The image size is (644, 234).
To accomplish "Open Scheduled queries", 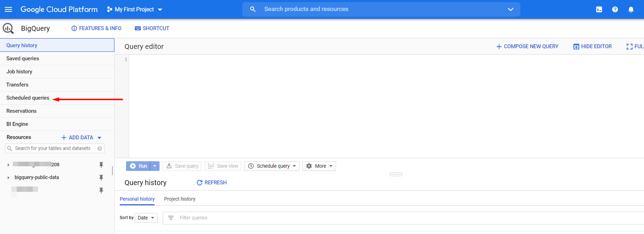I will coord(57,98).
